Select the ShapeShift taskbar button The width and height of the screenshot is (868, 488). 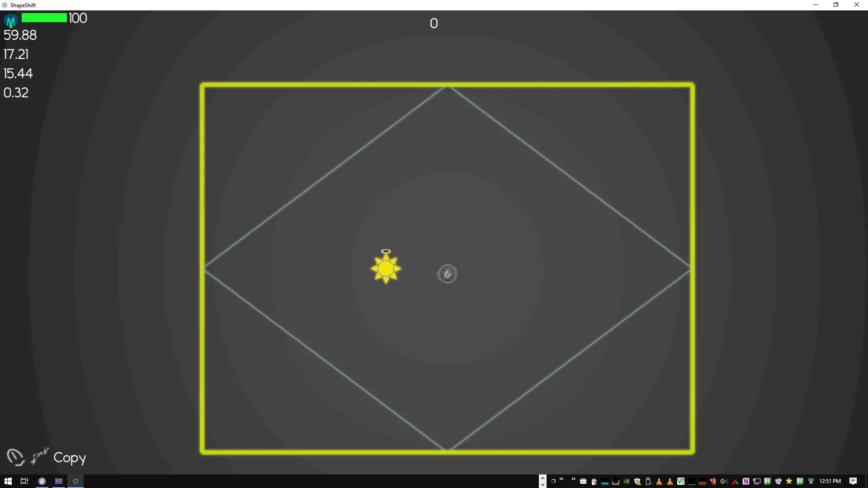[x=75, y=481]
